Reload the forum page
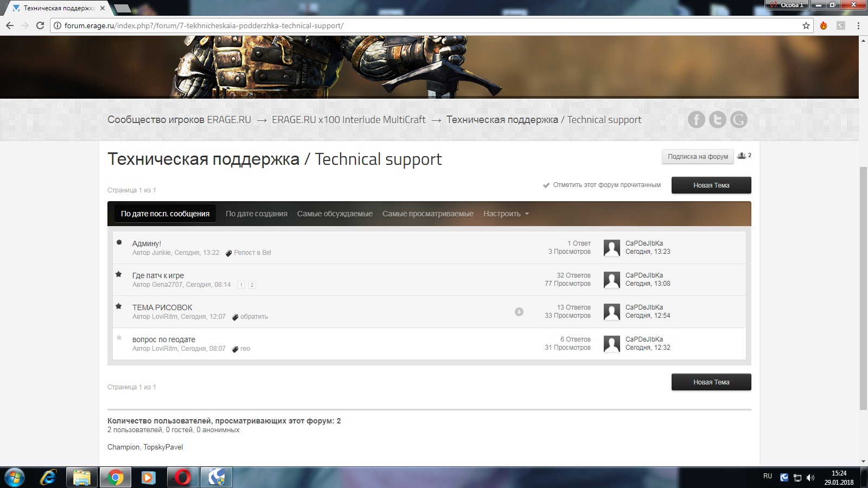The height and width of the screenshot is (488, 868). point(40,25)
